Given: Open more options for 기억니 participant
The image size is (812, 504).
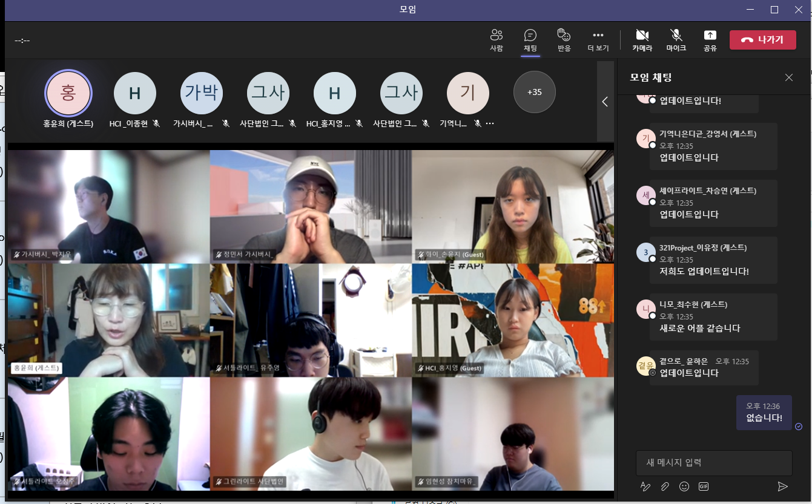Looking at the screenshot, I should (490, 123).
